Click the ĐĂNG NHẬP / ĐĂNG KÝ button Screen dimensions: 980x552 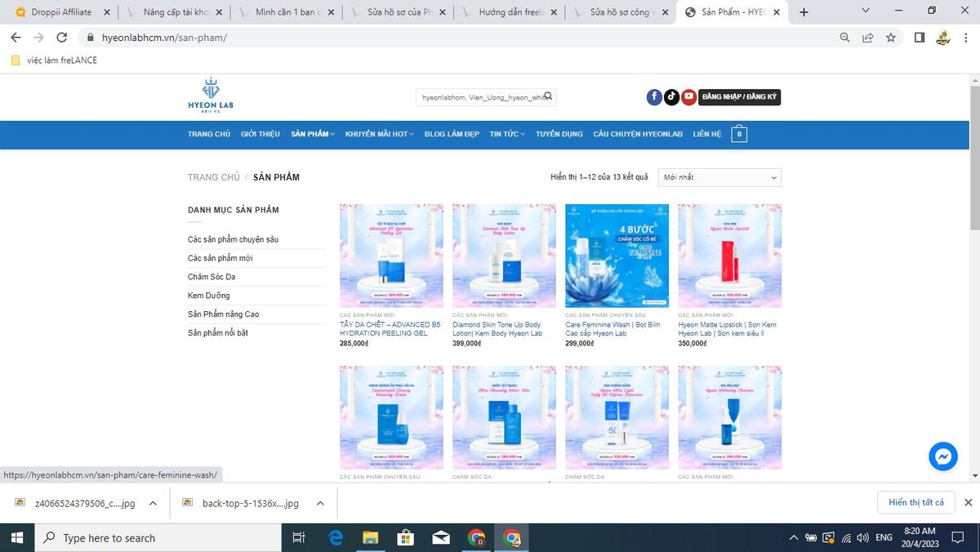tap(740, 97)
